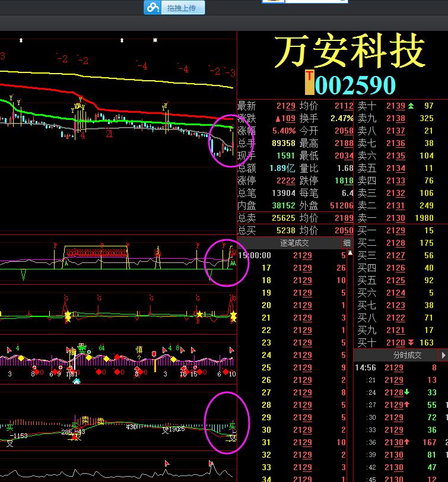Click leftmost yellow diamond on purple indicator

pos(21,359)
